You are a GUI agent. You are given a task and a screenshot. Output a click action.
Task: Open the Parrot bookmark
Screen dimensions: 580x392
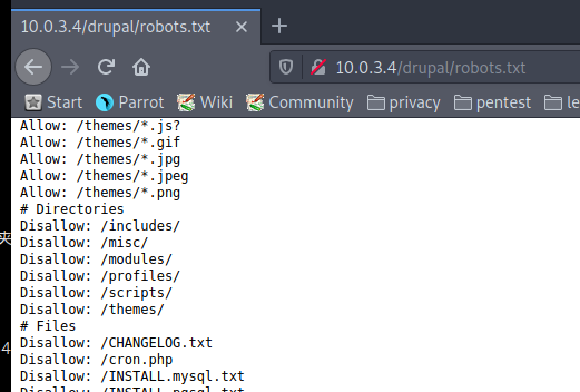[130, 102]
